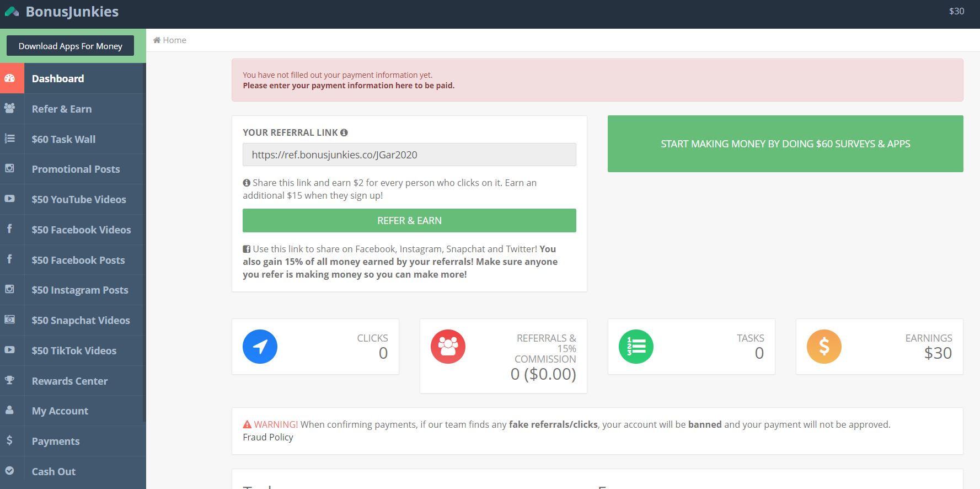This screenshot has height=489, width=980.
Task: Click the Facebook Videos f icon
Action: pos(9,228)
